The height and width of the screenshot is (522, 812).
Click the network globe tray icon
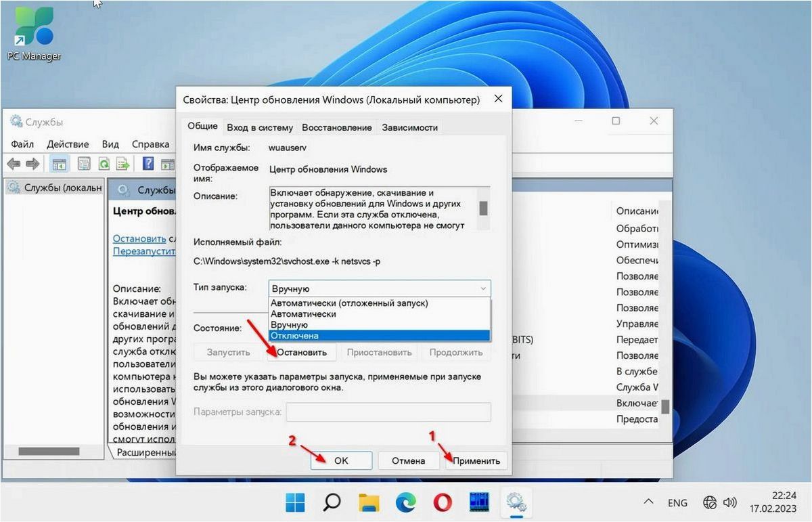point(710,502)
